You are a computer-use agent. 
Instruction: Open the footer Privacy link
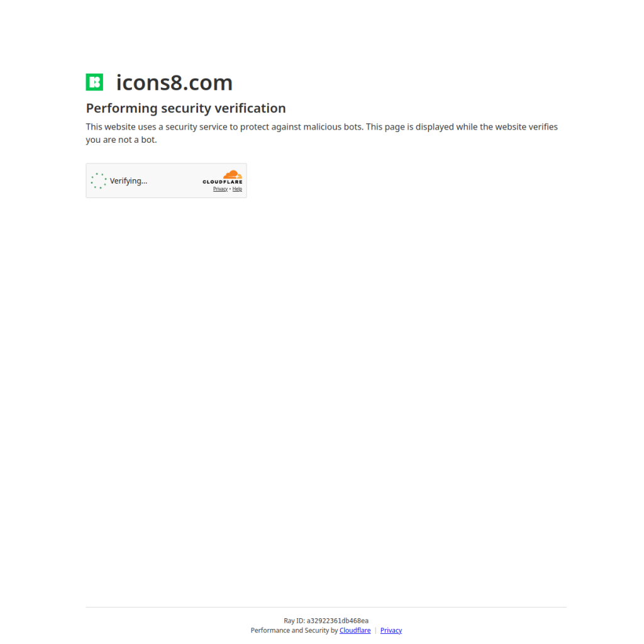(x=391, y=630)
